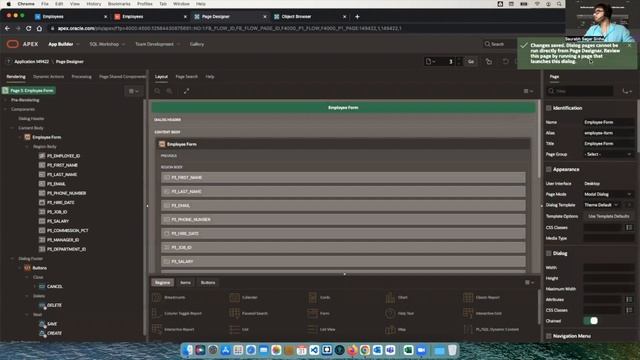Click the Go button next to page number
640x360 pixels.
[x=471, y=62]
